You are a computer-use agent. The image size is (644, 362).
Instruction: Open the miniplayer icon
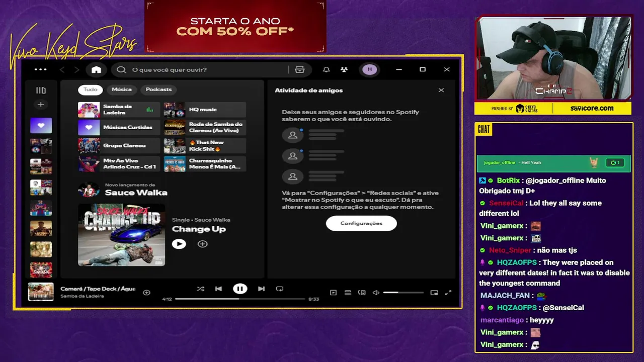(434, 293)
